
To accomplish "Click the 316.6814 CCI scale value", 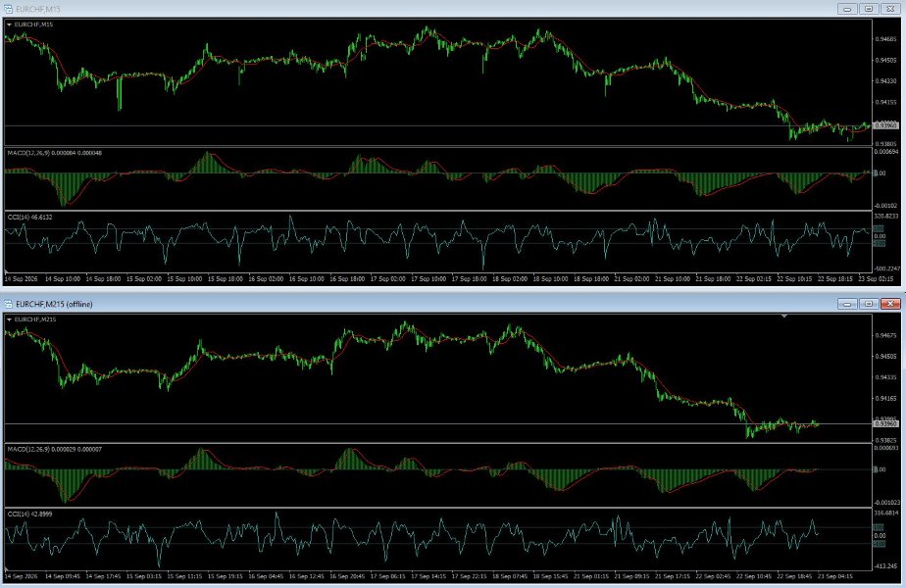I will [886, 513].
